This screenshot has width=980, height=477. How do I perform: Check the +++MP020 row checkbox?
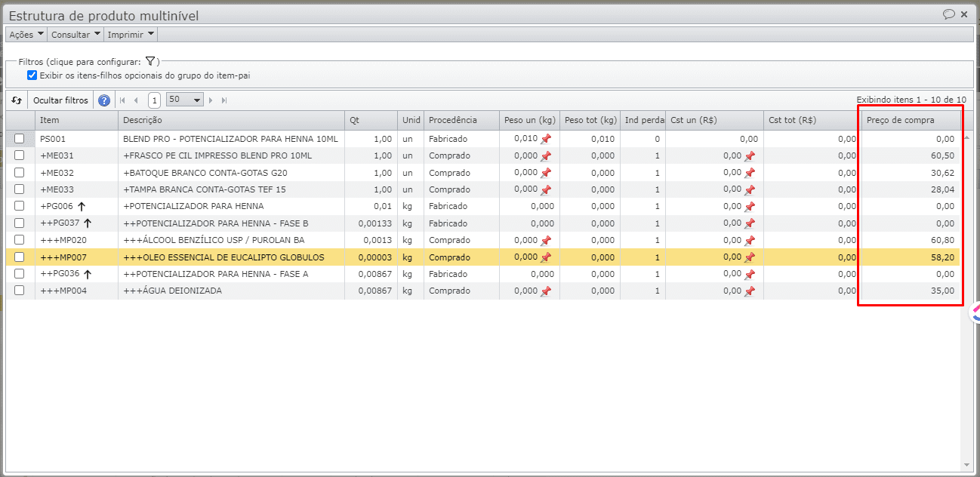pos(19,239)
